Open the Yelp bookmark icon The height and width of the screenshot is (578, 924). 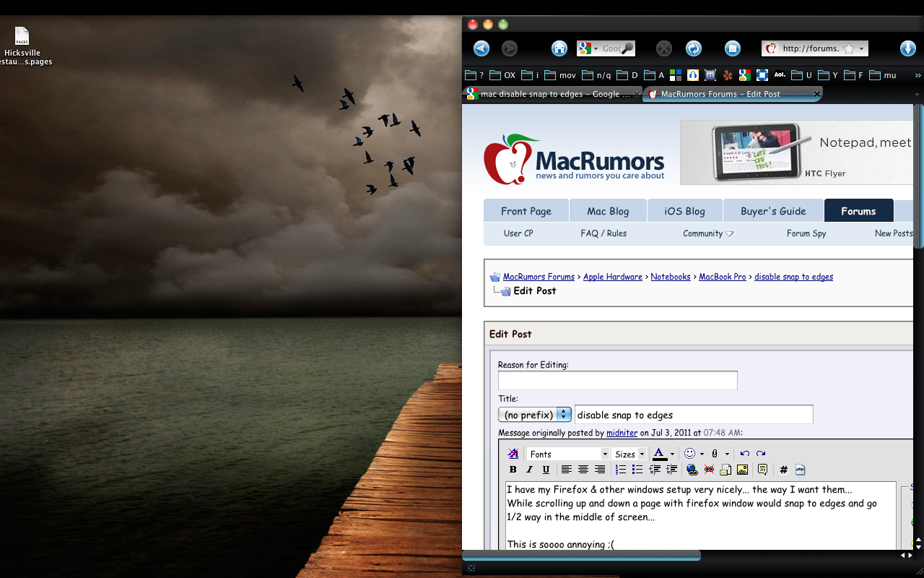point(728,75)
